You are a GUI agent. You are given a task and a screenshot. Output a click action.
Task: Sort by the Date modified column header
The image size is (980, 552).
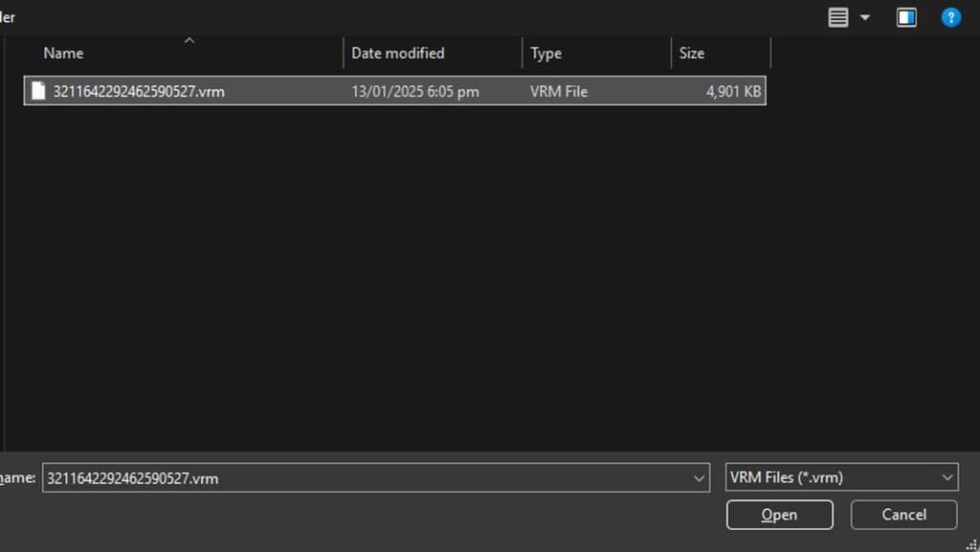(x=397, y=54)
